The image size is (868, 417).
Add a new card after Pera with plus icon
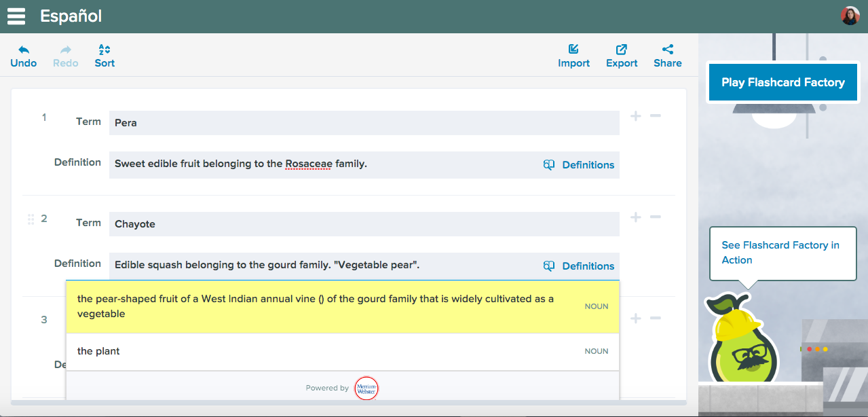[636, 115]
